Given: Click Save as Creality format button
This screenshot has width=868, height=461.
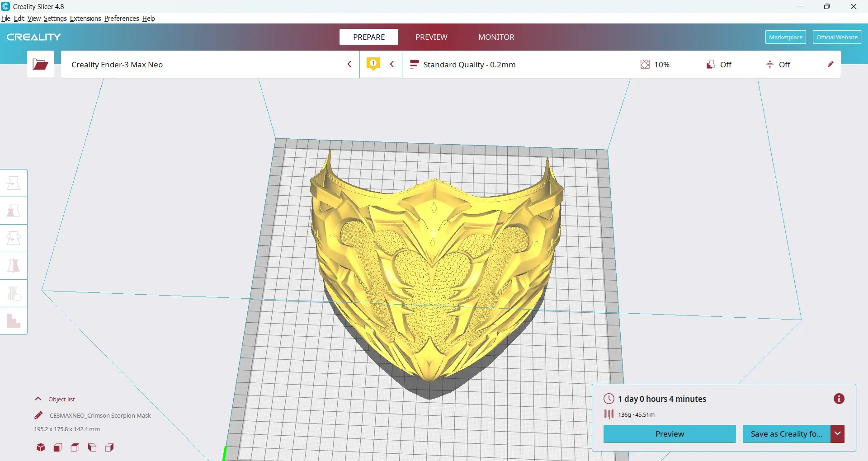Looking at the screenshot, I should [x=787, y=434].
